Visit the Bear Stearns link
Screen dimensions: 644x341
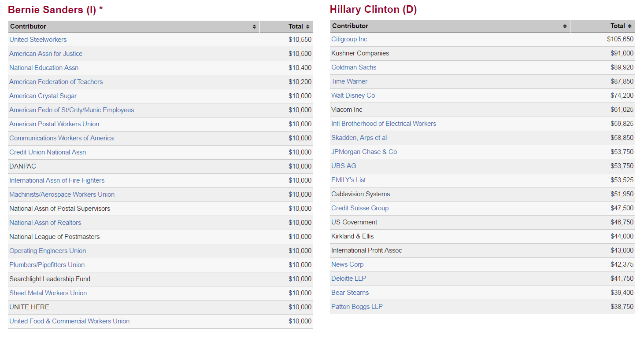pyautogui.click(x=350, y=293)
